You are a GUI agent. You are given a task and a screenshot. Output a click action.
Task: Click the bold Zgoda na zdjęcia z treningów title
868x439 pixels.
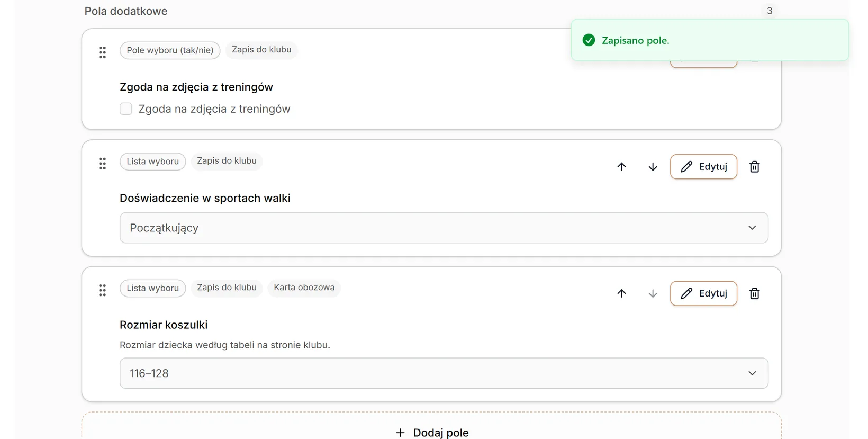[196, 87]
